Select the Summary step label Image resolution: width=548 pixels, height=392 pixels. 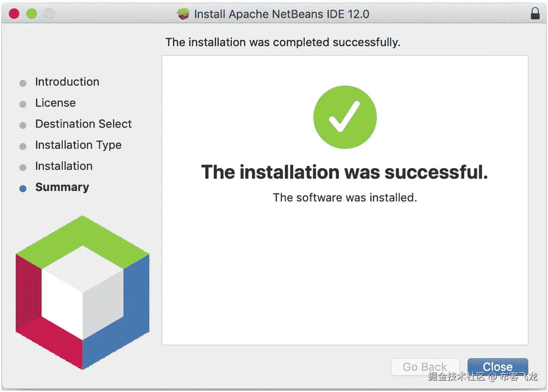coord(62,187)
